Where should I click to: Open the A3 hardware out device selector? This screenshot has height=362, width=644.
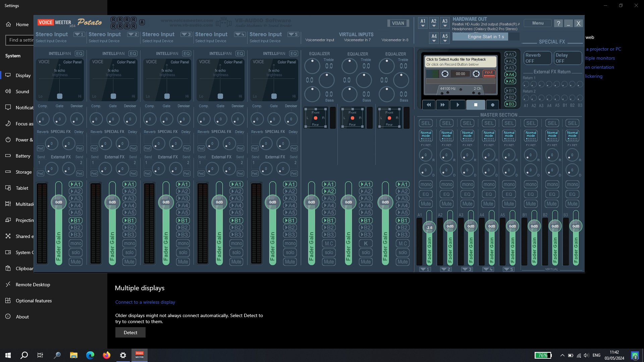445,23
